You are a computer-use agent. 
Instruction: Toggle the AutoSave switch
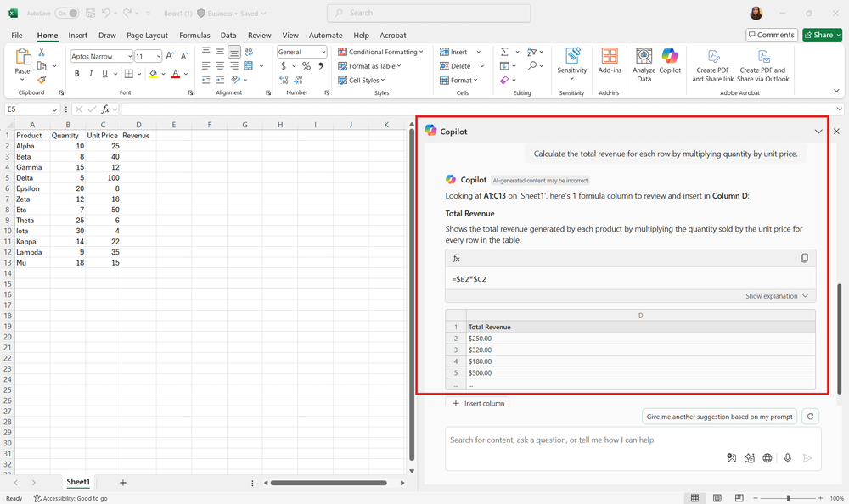(x=67, y=14)
